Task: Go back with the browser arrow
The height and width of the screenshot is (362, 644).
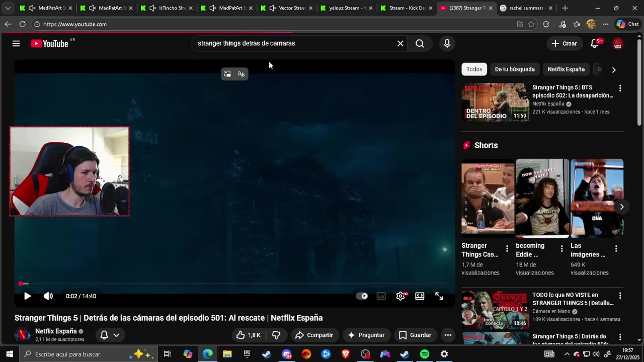Action: click(x=8, y=24)
